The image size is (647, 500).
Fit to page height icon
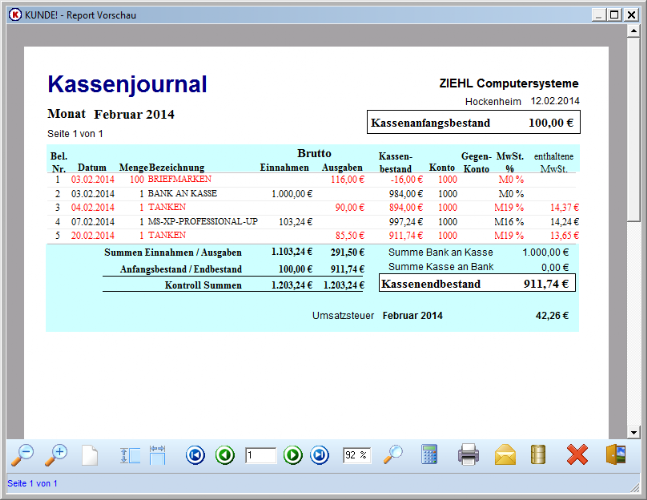point(130,455)
